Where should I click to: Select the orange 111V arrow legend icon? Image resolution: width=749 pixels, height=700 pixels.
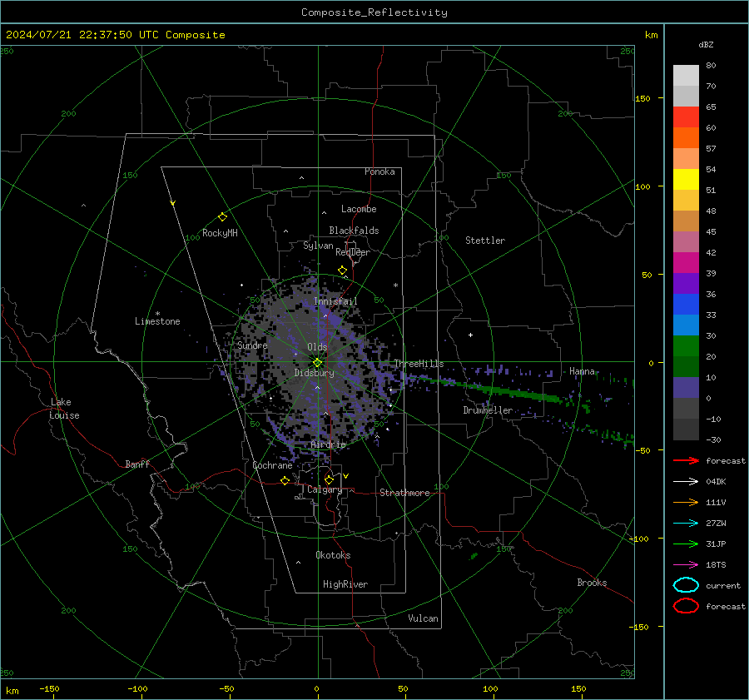[686, 502]
